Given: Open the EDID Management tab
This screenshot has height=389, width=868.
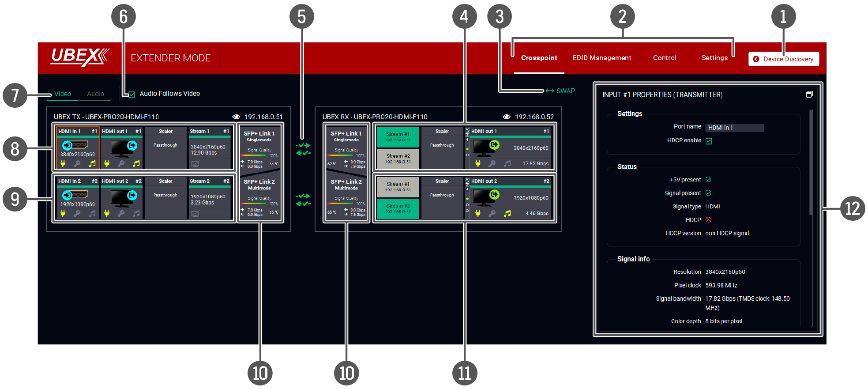Looking at the screenshot, I should point(601,58).
